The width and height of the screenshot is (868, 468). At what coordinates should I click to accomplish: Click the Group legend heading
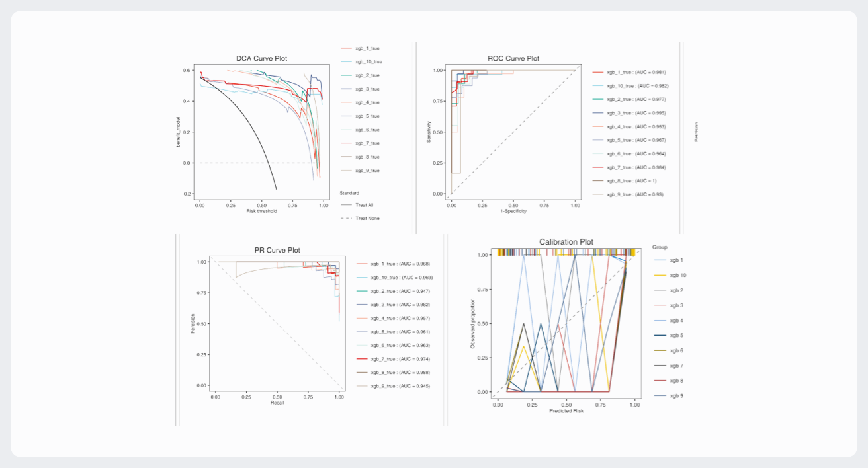[x=660, y=247]
